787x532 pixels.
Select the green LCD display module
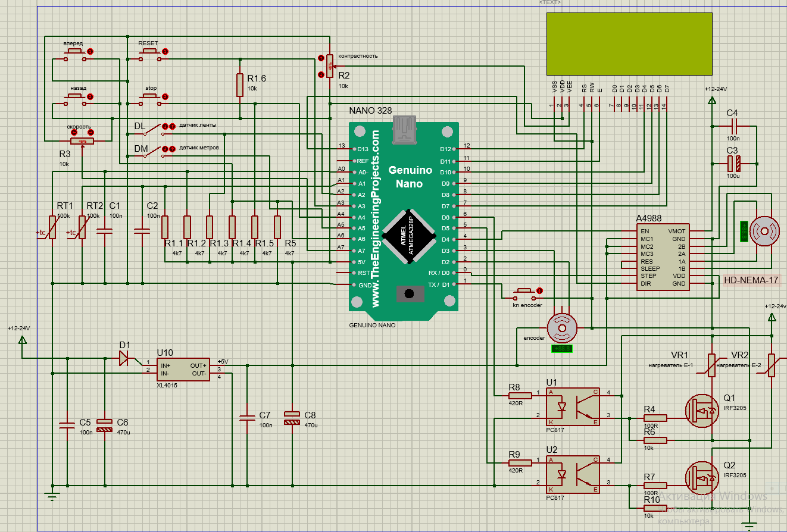coord(629,43)
